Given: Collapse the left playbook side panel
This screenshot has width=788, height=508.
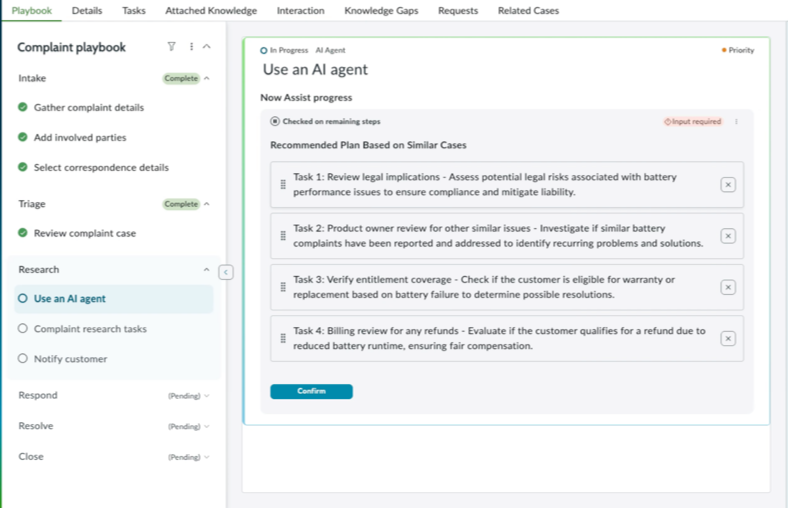Looking at the screenshot, I should pyautogui.click(x=226, y=272).
